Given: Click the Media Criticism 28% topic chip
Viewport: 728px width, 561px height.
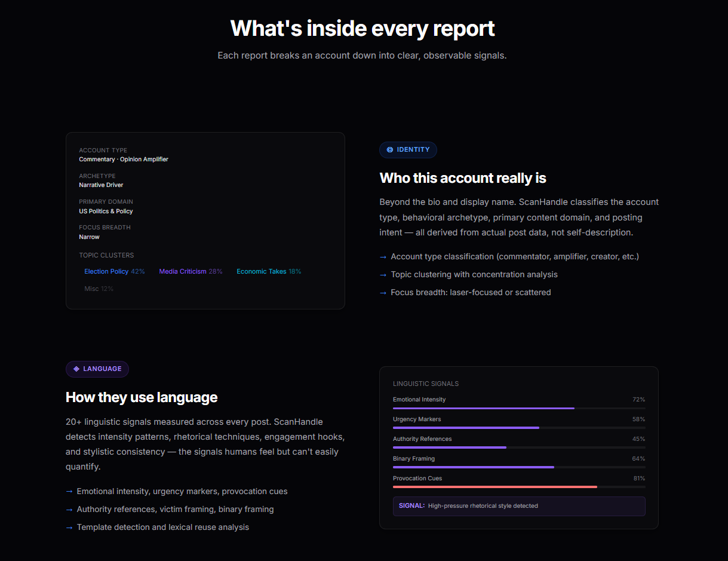Looking at the screenshot, I should coord(191,271).
